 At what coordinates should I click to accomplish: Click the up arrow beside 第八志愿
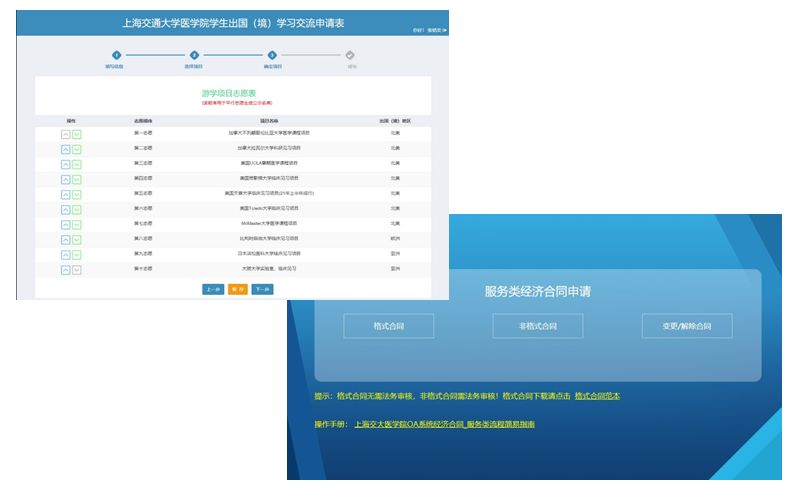65,240
